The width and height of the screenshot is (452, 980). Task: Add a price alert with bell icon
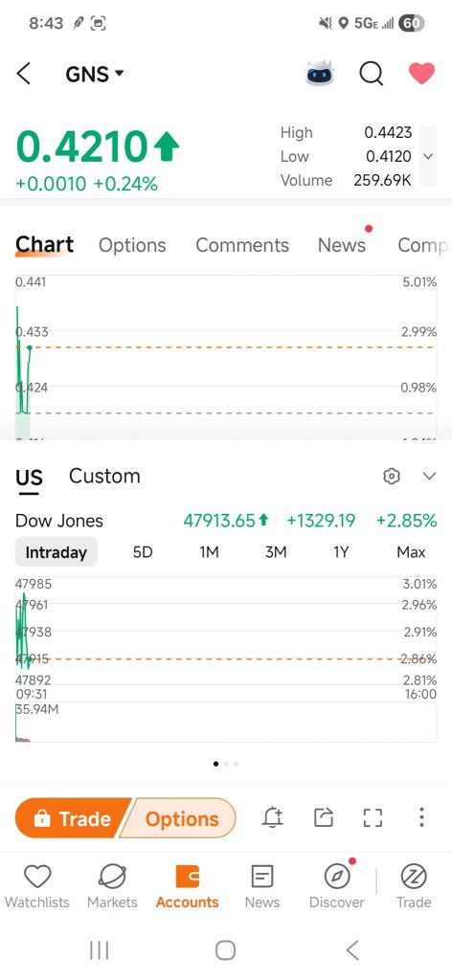pyautogui.click(x=273, y=817)
